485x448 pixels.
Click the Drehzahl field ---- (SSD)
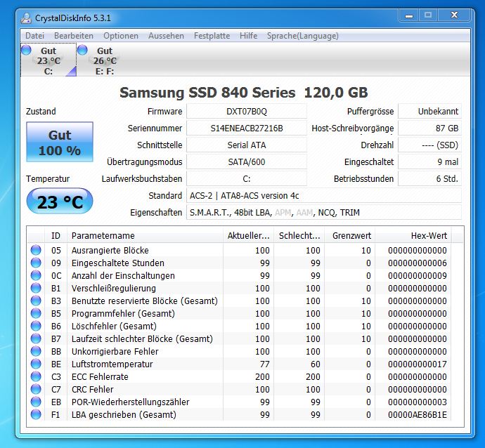point(429,145)
